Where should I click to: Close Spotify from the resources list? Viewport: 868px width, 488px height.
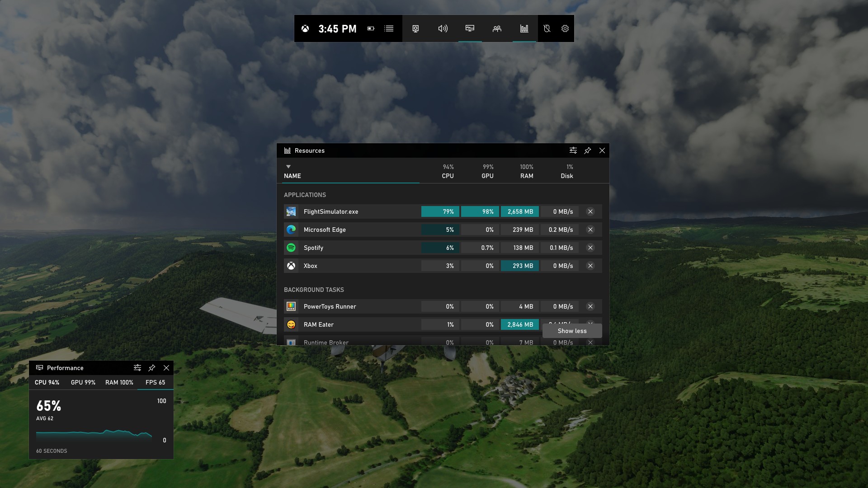tap(590, 248)
